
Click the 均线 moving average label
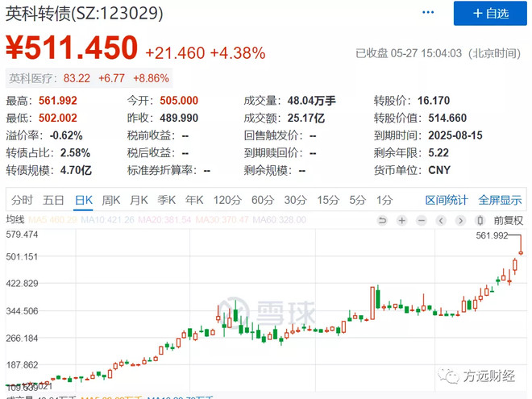(15, 220)
